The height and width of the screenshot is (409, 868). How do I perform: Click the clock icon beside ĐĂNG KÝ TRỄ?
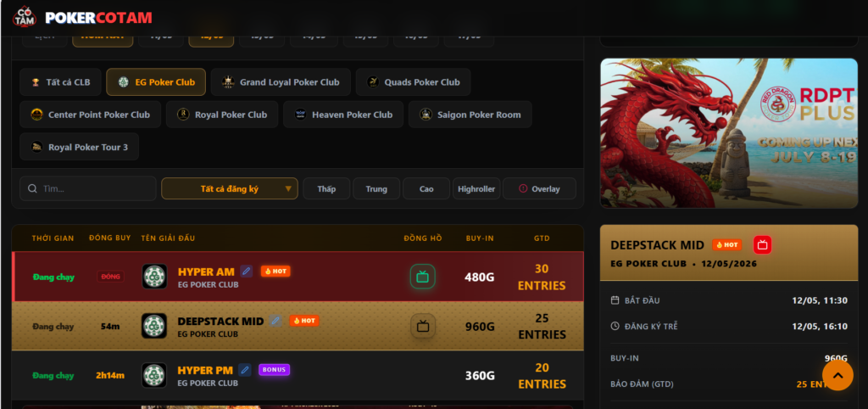615,326
